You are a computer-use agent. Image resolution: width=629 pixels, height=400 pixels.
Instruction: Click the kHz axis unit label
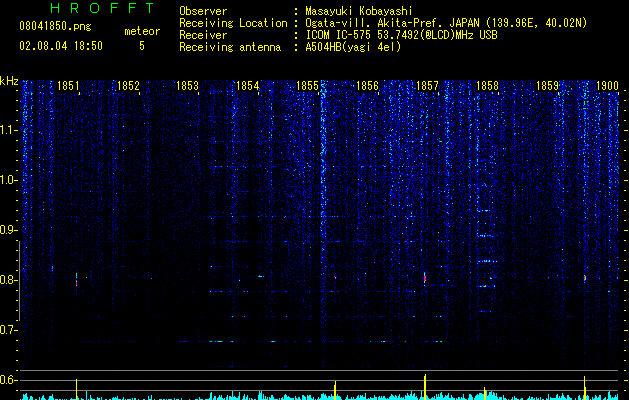click(x=9, y=81)
